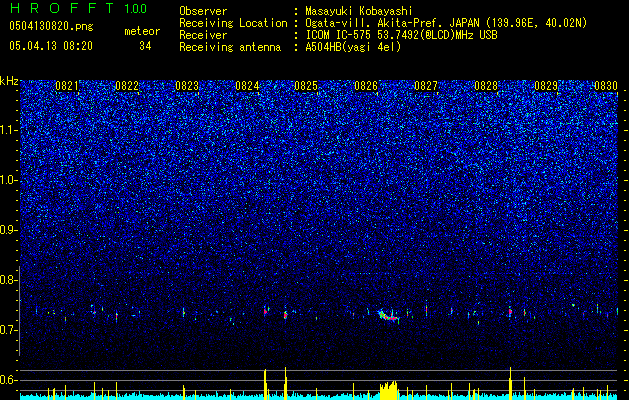Click the 0824 time marker
The image size is (629, 400).
click(247, 86)
